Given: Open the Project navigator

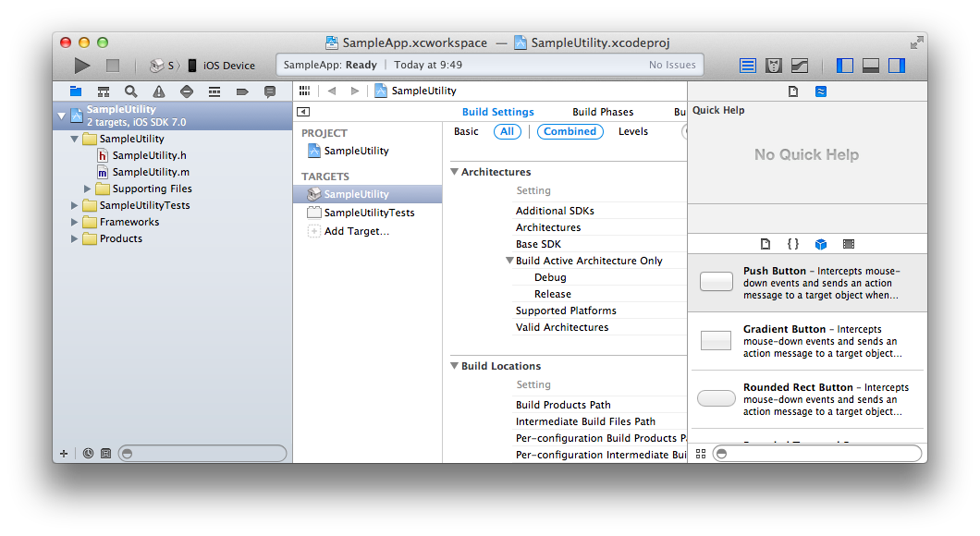Looking at the screenshot, I should tap(76, 91).
